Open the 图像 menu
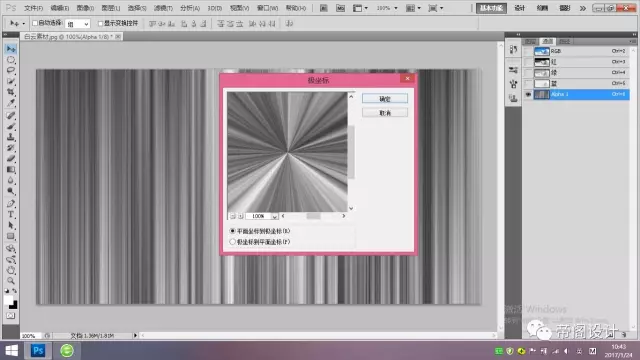Screen dimensions: 640x360 pos(85,8)
